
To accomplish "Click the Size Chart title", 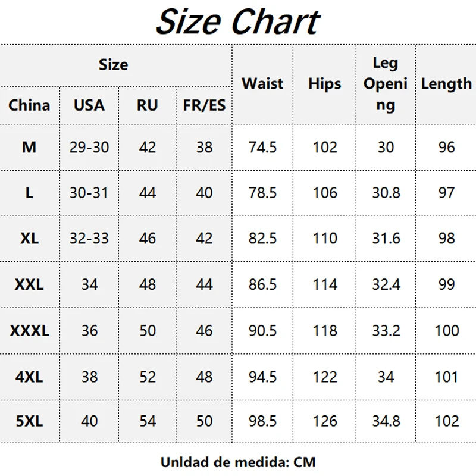I will [x=238, y=22].
